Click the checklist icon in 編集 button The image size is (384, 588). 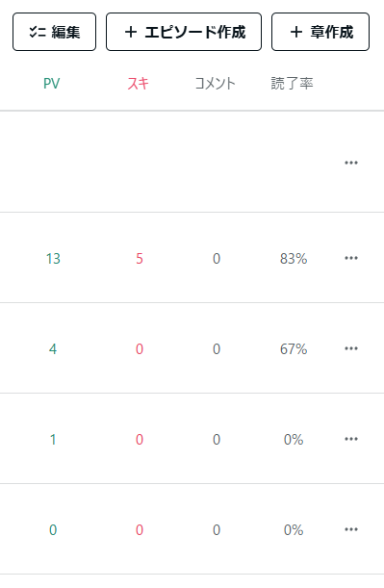click(38, 32)
